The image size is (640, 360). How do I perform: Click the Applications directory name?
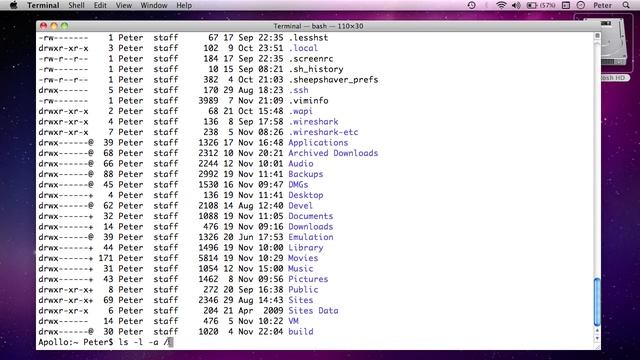coord(318,142)
